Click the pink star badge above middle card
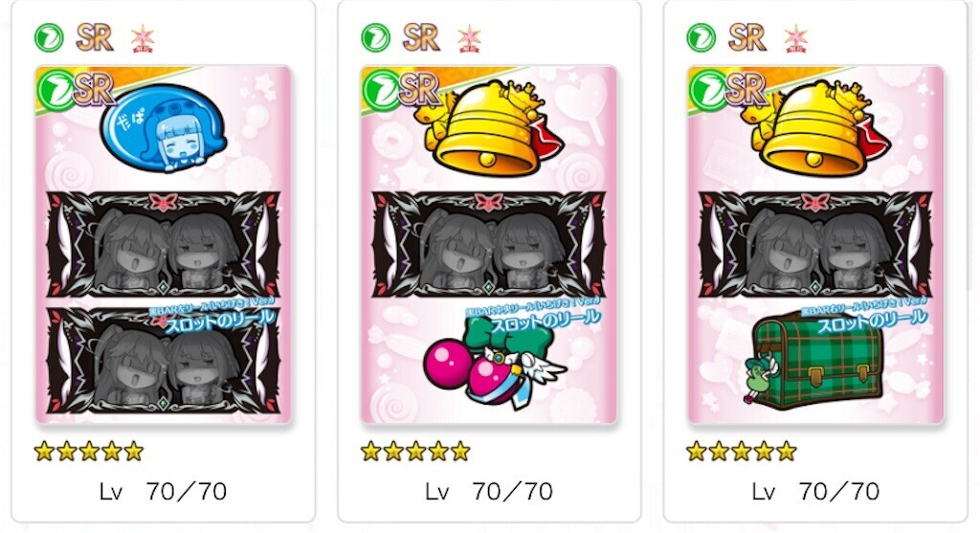Viewport: 980px width, 533px height. click(x=469, y=38)
